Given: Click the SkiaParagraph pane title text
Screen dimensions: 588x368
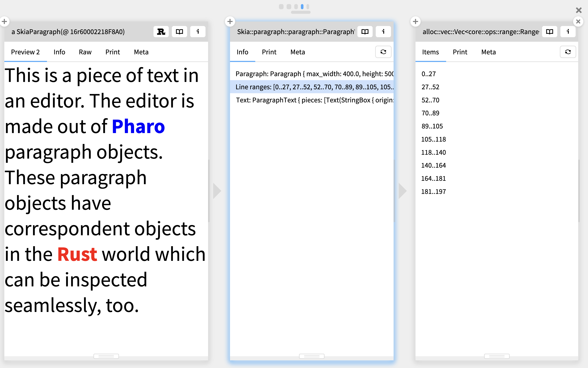Looking at the screenshot, I should (68, 32).
